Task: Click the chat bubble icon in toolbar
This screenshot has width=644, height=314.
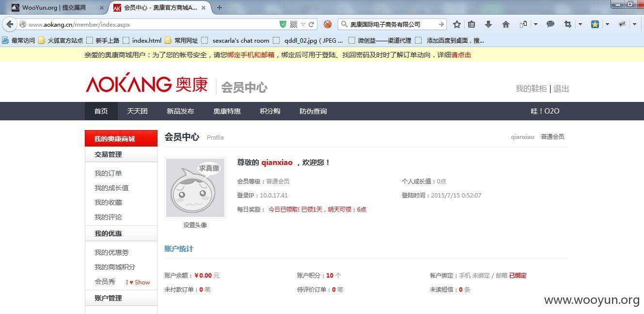Action: (550, 24)
